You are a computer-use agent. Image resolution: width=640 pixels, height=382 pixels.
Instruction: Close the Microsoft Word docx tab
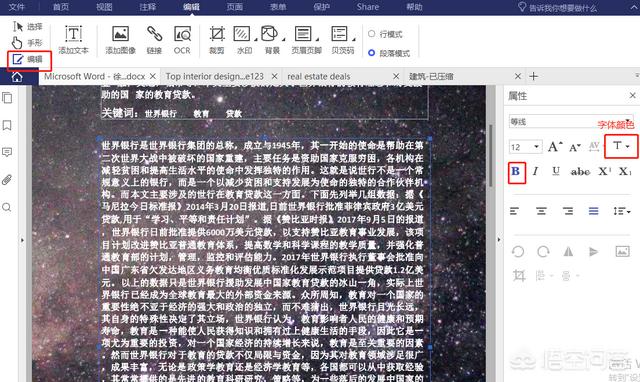click(x=152, y=76)
